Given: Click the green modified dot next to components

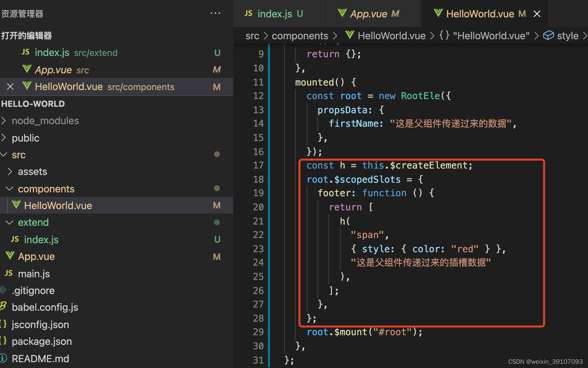Looking at the screenshot, I should tap(217, 188).
